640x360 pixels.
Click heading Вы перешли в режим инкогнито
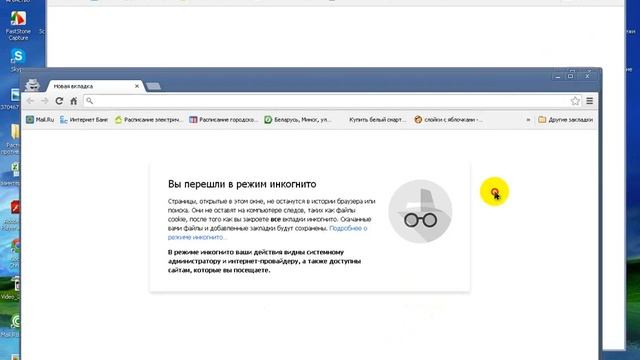(242, 184)
